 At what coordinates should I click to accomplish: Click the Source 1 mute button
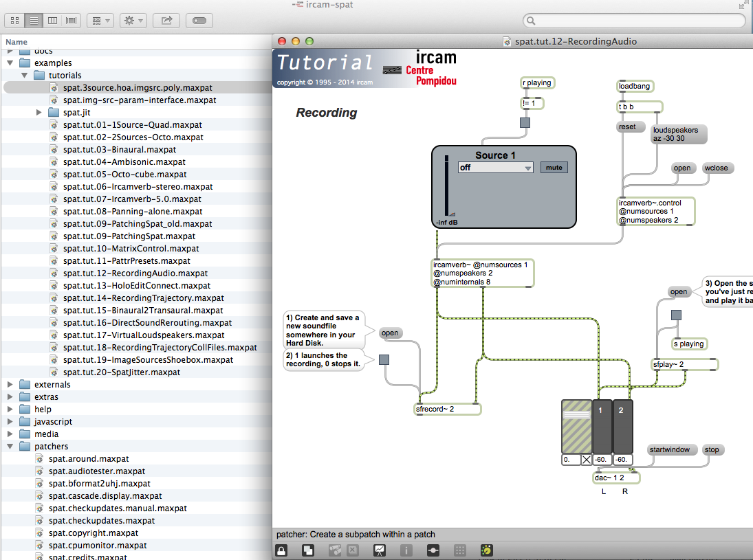(554, 168)
